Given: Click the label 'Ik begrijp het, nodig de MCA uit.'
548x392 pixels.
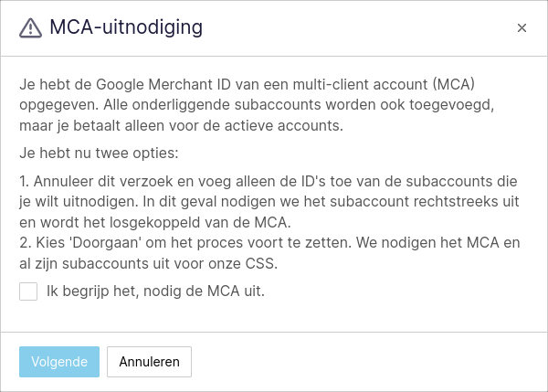Looking at the screenshot, I should click(155, 291).
